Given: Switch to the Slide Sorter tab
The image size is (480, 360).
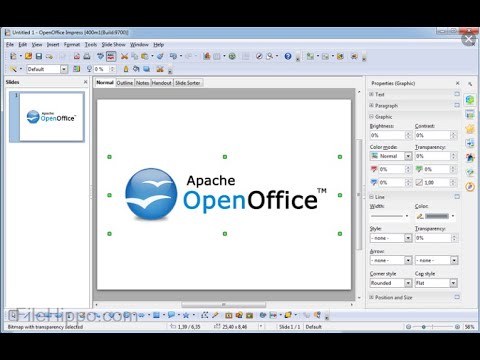Looking at the screenshot, I should pyautogui.click(x=188, y=83).
